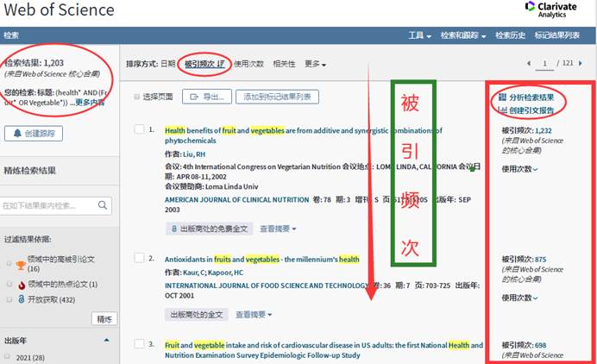Click the page number input box
Screen dimensions: 597x364
pos(544,63)
